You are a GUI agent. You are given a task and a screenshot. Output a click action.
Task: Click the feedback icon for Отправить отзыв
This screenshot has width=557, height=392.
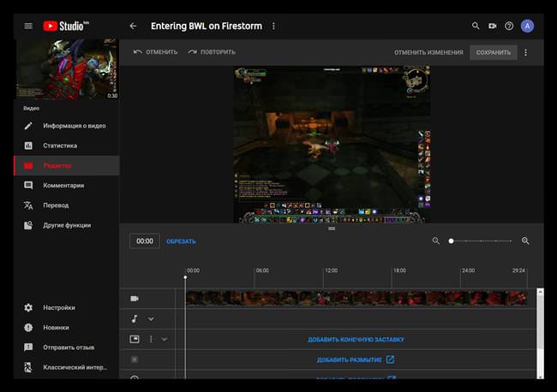click(x=28, y=347)
